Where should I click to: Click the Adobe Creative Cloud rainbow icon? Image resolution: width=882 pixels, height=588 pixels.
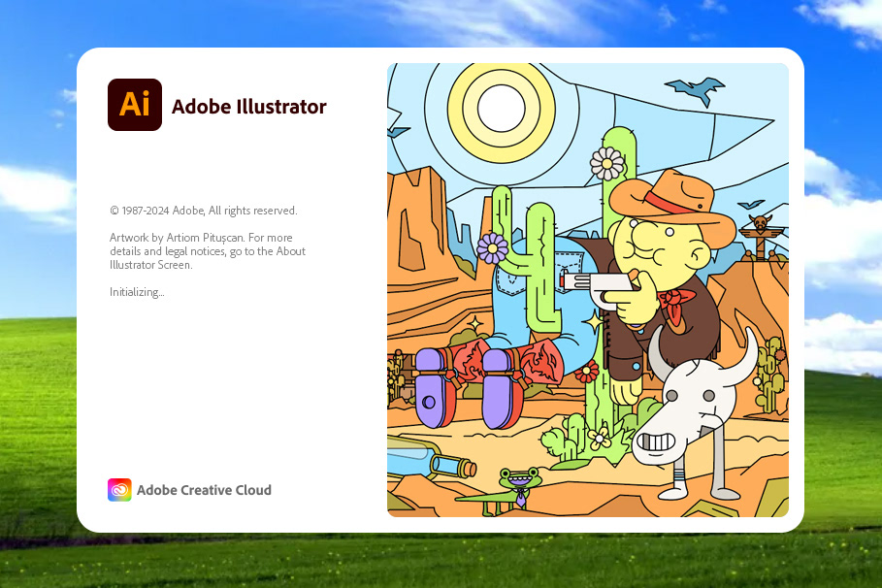(119, 490)
